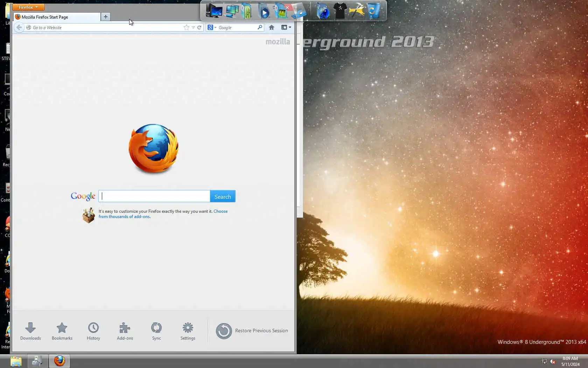Click Restore Previous Session
The width and height of the screenshot is (588, 368).
252,331
